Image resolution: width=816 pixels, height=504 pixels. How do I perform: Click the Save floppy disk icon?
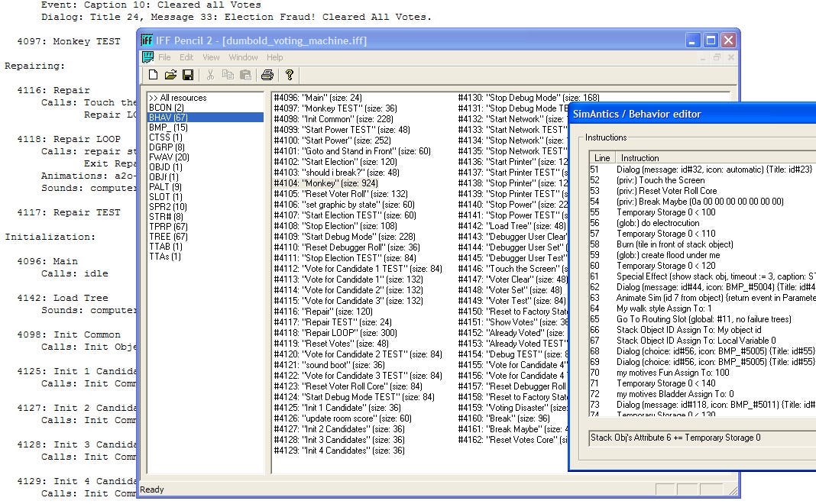(188, 75)
